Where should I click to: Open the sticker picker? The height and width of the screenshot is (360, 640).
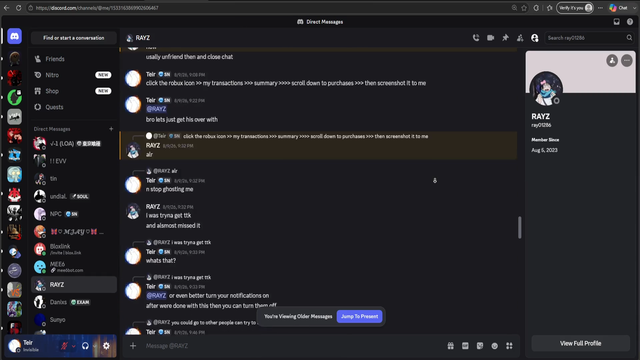click(x=480, y=346)
